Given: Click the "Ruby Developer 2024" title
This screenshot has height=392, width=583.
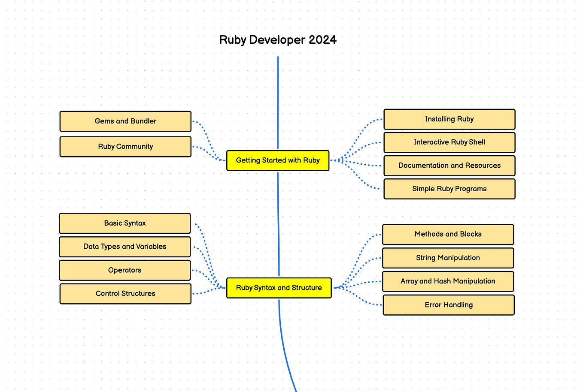Looking at the screenshot, I should pyautogui.click(x=278, y=39).
